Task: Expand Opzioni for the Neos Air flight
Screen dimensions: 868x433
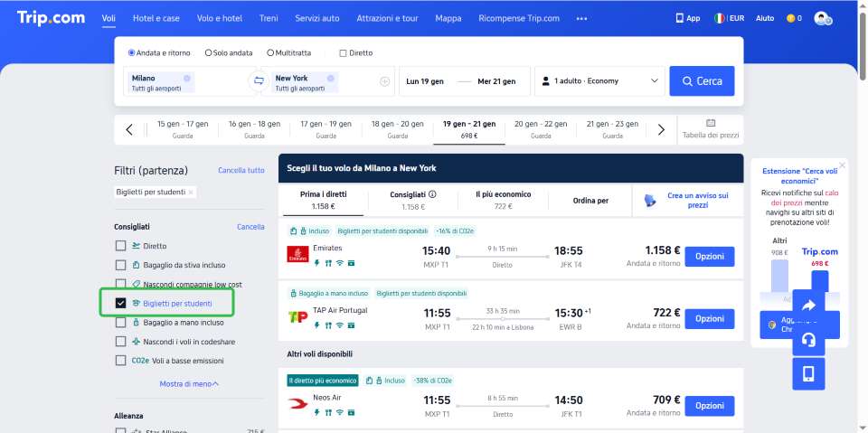Action: tap(710, 406)
